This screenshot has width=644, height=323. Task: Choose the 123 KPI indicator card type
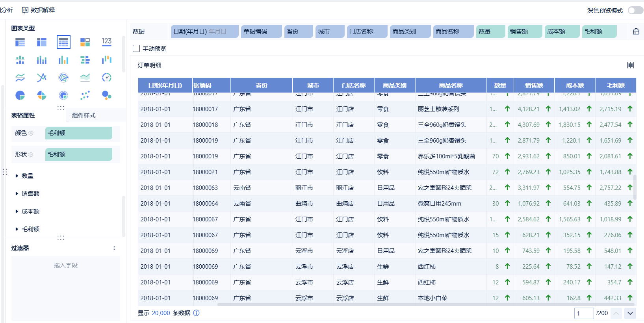pyautogui.click(x=107, y=42)
